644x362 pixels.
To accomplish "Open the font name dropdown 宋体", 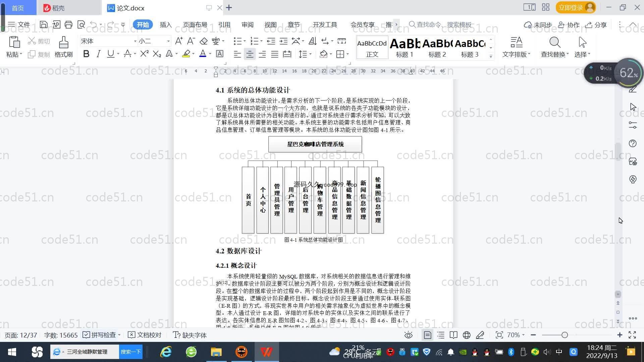I will [135, 41].
